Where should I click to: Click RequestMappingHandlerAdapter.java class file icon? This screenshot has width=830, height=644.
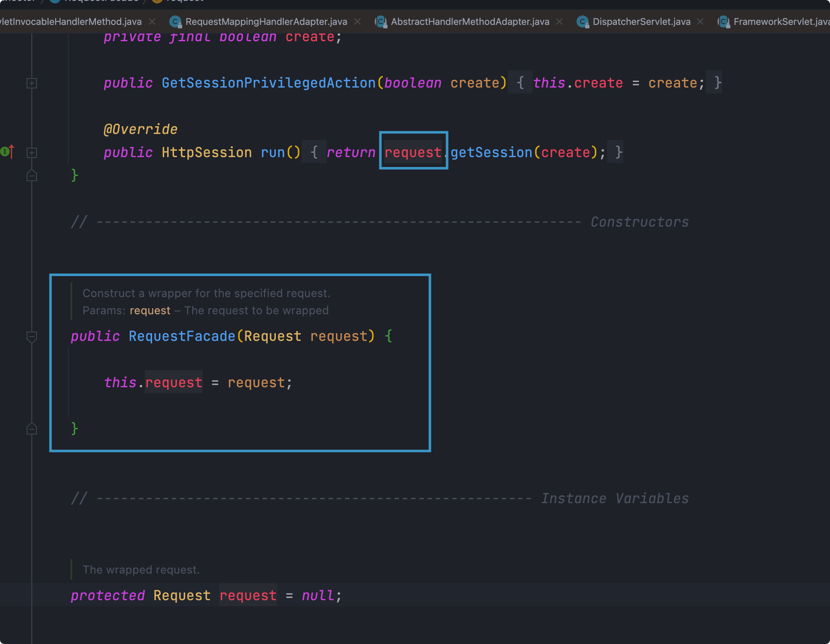pos(175,21)
